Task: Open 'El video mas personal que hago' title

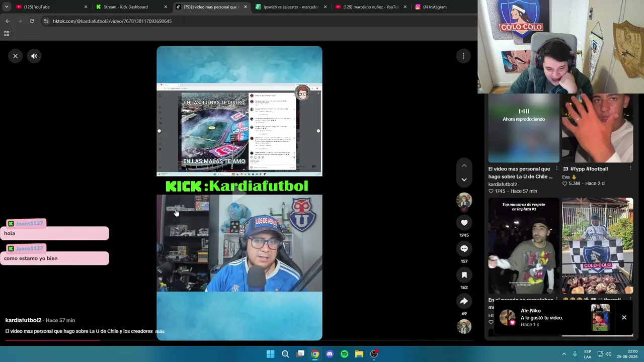Action: coord(520,172)
